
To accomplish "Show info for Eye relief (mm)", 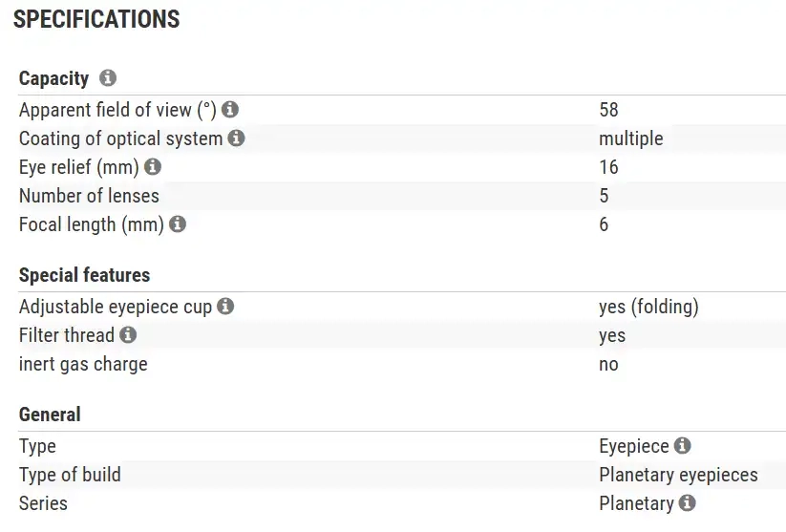I will click(x=153, y=167).
